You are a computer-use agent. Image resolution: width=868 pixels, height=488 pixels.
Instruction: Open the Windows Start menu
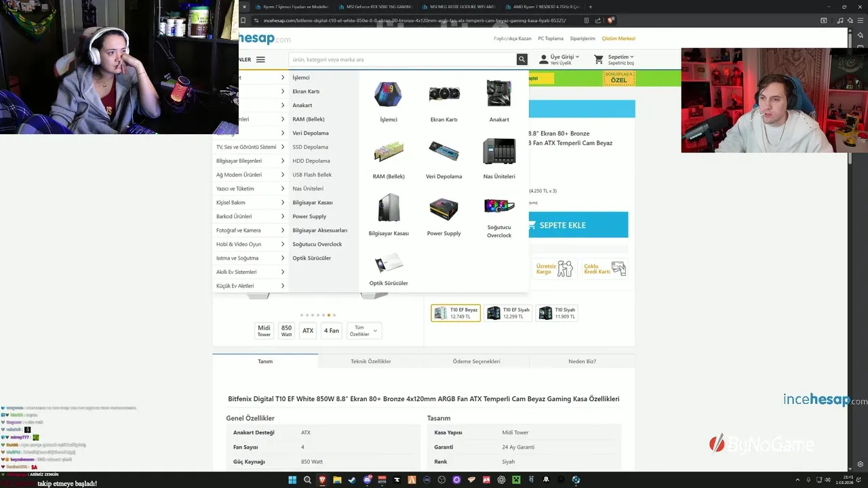(292, 480)
